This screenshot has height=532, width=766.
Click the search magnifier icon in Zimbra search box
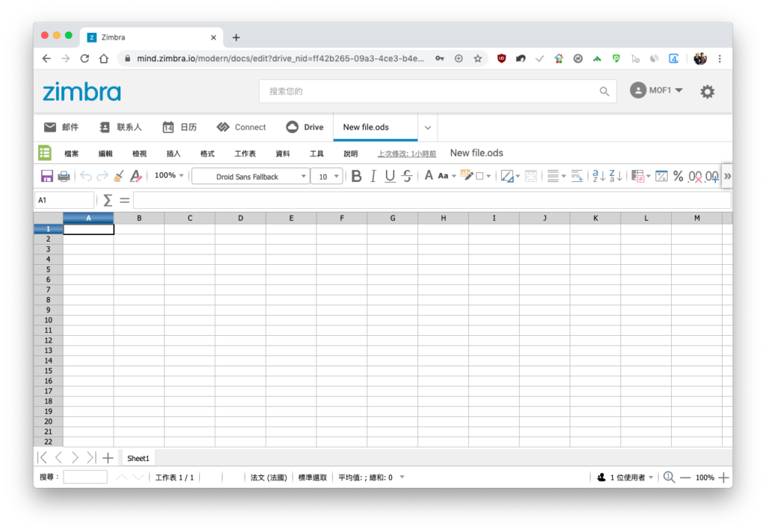click(x=604, y=91)
